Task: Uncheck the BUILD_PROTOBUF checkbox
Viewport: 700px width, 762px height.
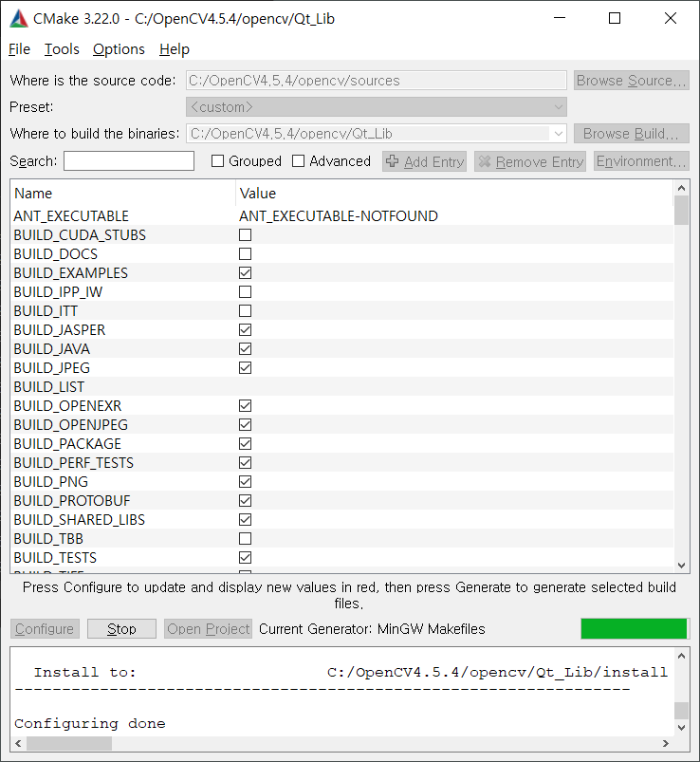Action: 246,500
